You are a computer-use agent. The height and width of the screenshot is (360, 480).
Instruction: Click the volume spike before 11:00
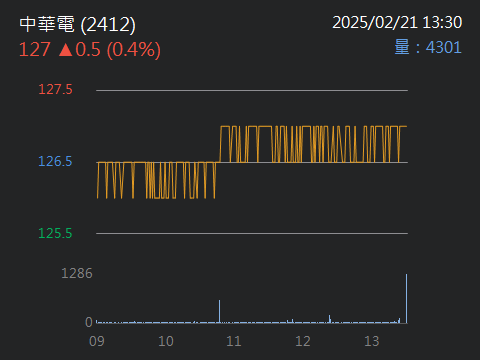click(219, 312)
